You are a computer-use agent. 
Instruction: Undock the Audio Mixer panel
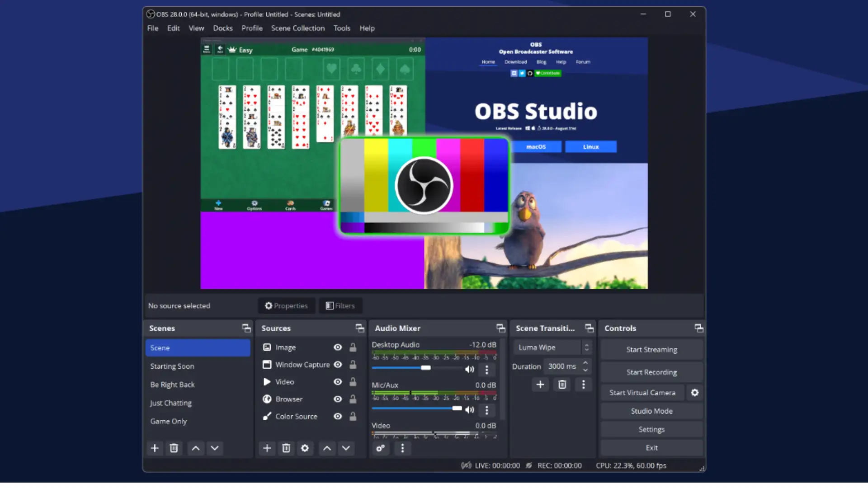[x=500, y=328]
